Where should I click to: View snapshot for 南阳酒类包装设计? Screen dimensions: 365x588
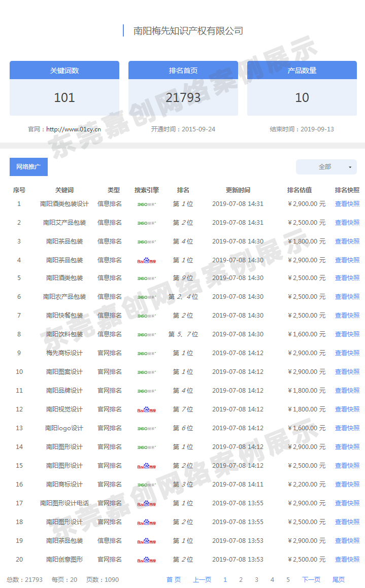click(x=347, y=204)
